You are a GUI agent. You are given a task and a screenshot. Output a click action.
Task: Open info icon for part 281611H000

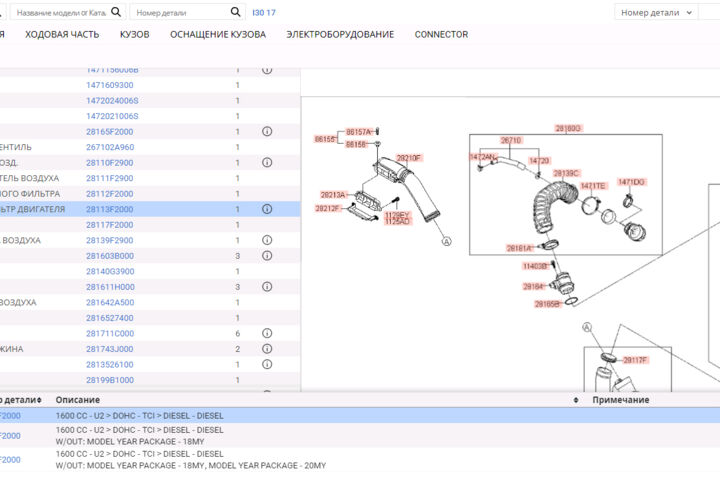[267, 287]
